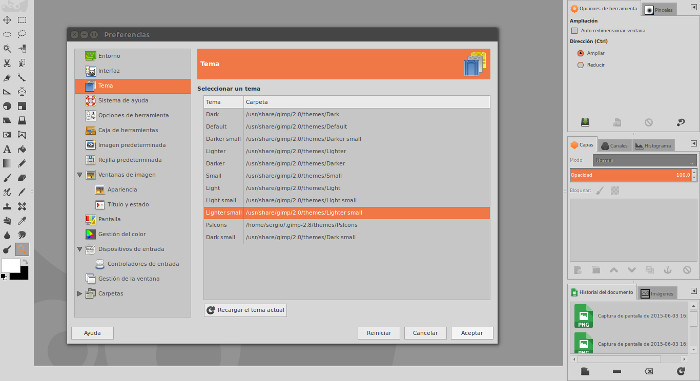
Task: Remove selected entry from document history
Action: coord(617,371)
